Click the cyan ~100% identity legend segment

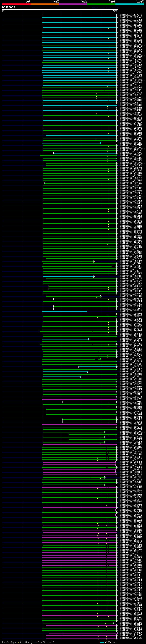click(x=130, y=4)
